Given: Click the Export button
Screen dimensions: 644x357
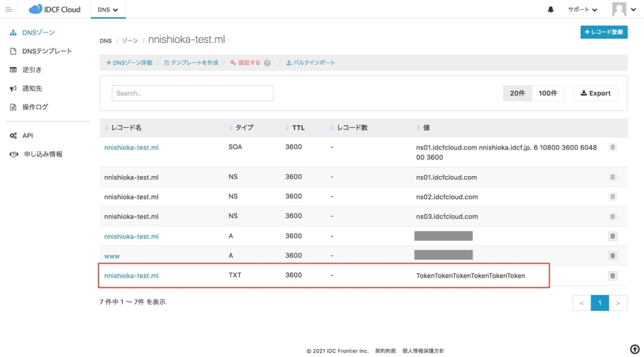Looking at the screenshot, I should coord(595,93).
